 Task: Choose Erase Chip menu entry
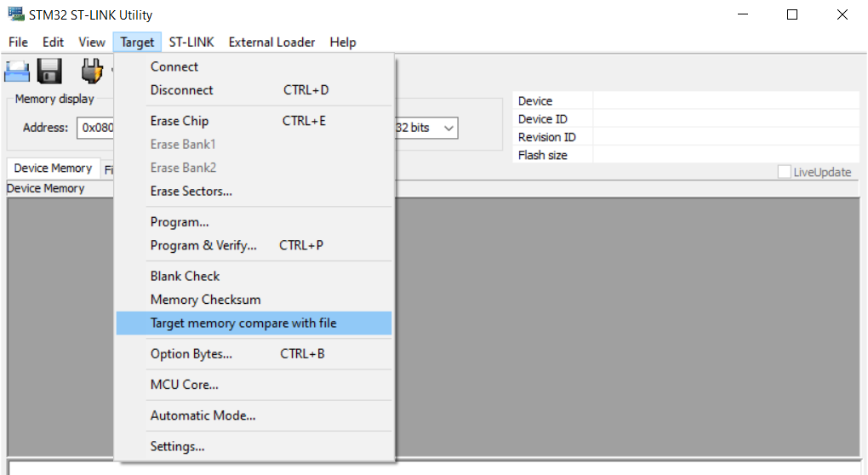[254, 121]
